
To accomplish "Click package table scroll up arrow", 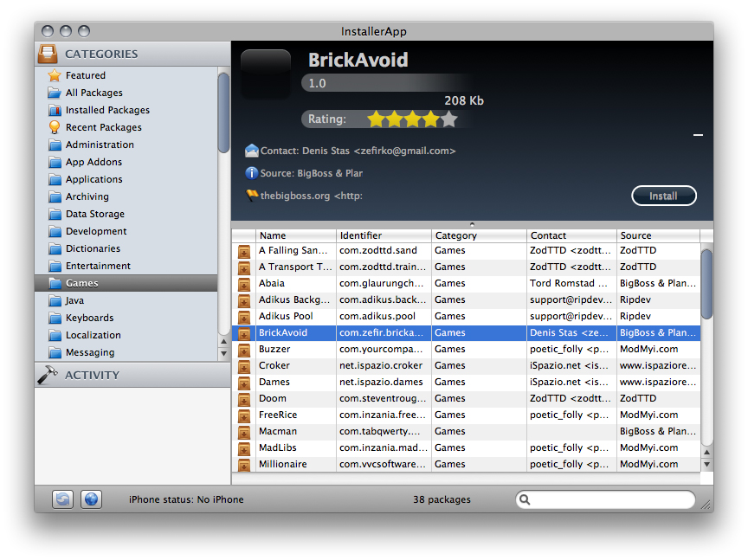I will [x=707, y=452].
